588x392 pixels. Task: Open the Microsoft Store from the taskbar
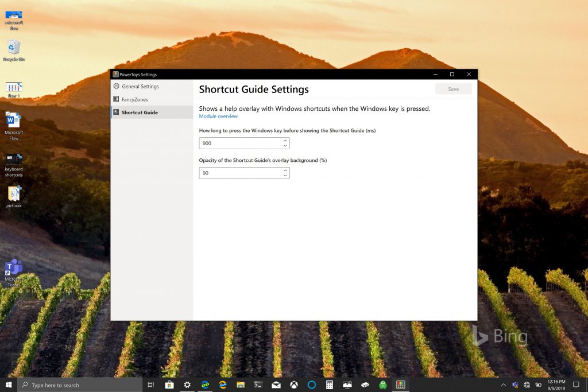[x=169, y=385]
